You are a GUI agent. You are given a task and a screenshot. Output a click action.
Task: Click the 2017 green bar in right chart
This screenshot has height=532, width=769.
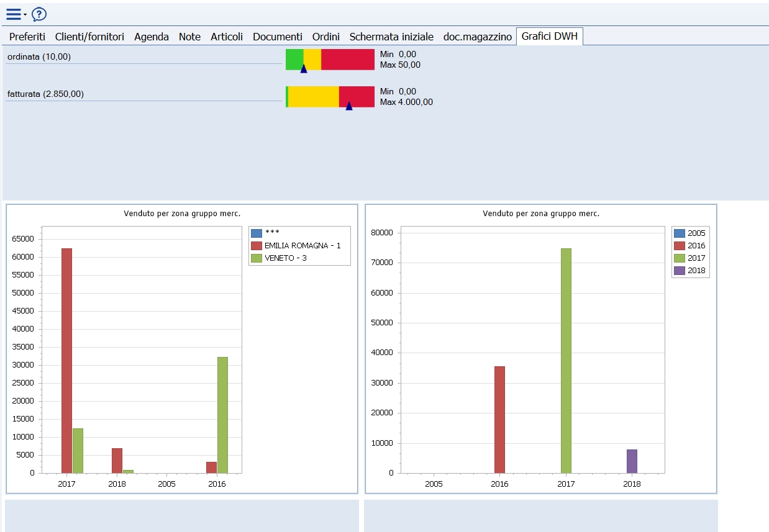tap(566, 360)
